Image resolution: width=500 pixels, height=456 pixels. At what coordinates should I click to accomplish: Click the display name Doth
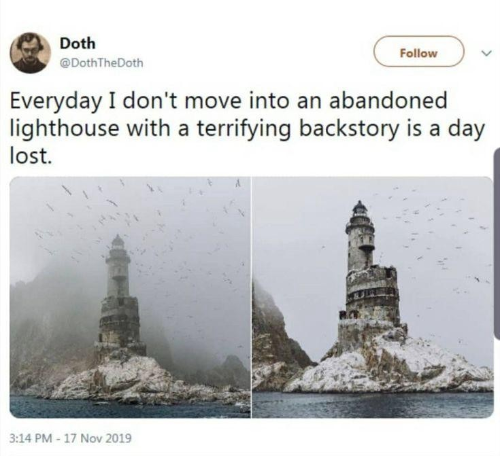coord(77,44)
